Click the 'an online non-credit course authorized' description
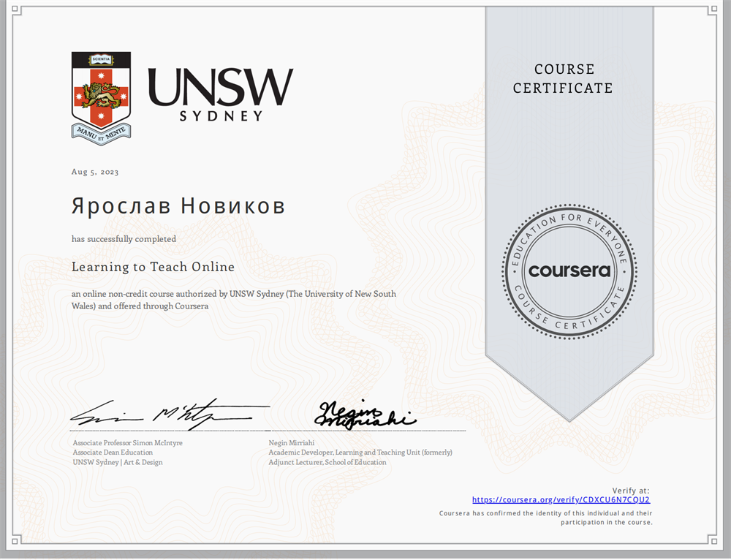The height and width of the screenshot is (560, 731). click(234, 300)
